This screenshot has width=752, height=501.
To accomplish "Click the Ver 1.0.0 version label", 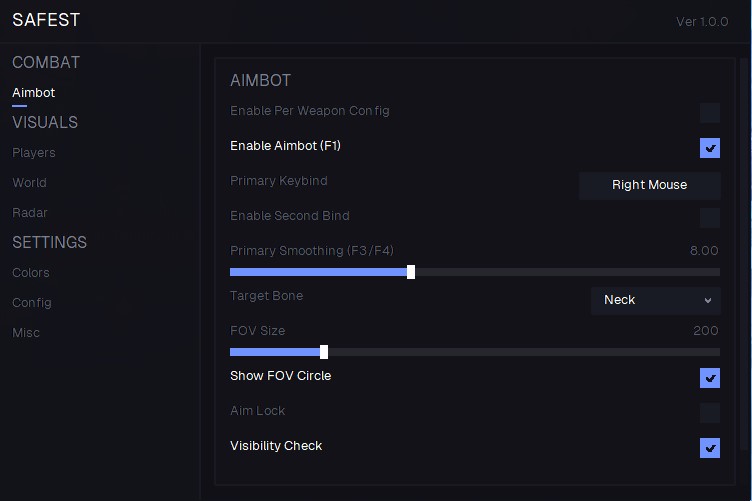I will [x=702, y=22].
